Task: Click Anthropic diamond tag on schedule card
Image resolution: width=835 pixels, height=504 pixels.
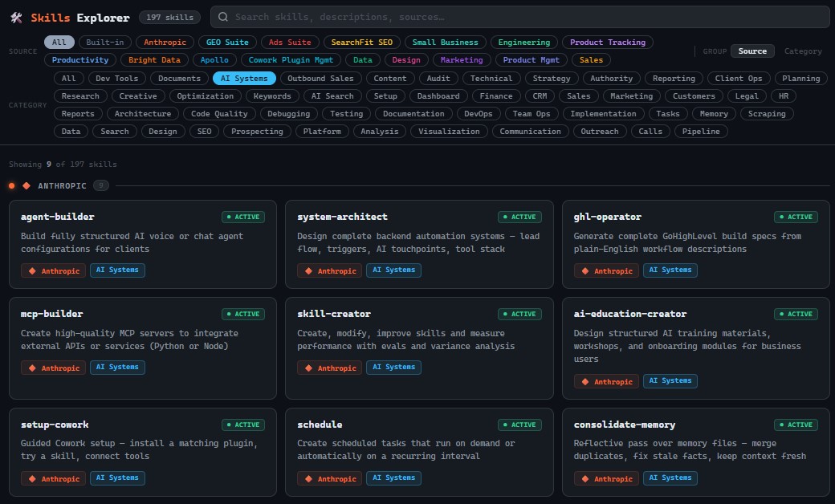Action: coord(330,478)
